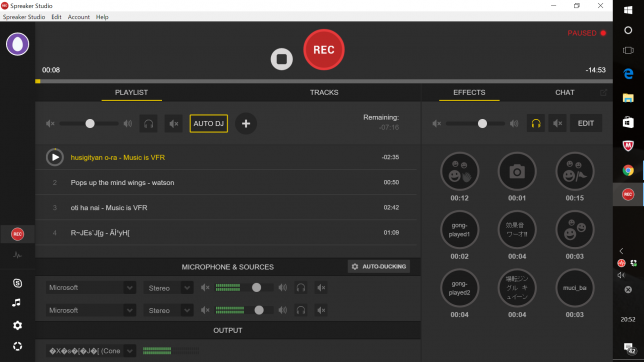Viewport: 644px width, 362px height.
Task: Mute the effects channel
Action: [x=557, y=123]
